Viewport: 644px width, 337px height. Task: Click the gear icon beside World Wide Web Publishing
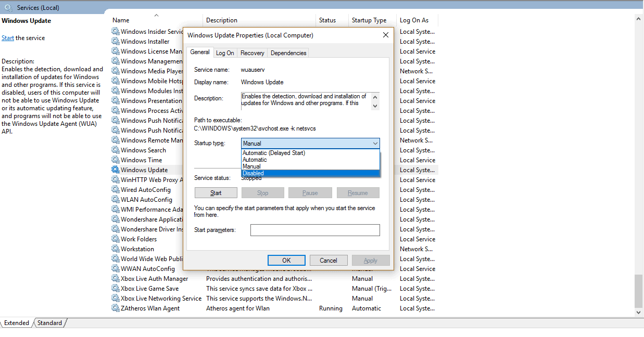coord(115,258)
